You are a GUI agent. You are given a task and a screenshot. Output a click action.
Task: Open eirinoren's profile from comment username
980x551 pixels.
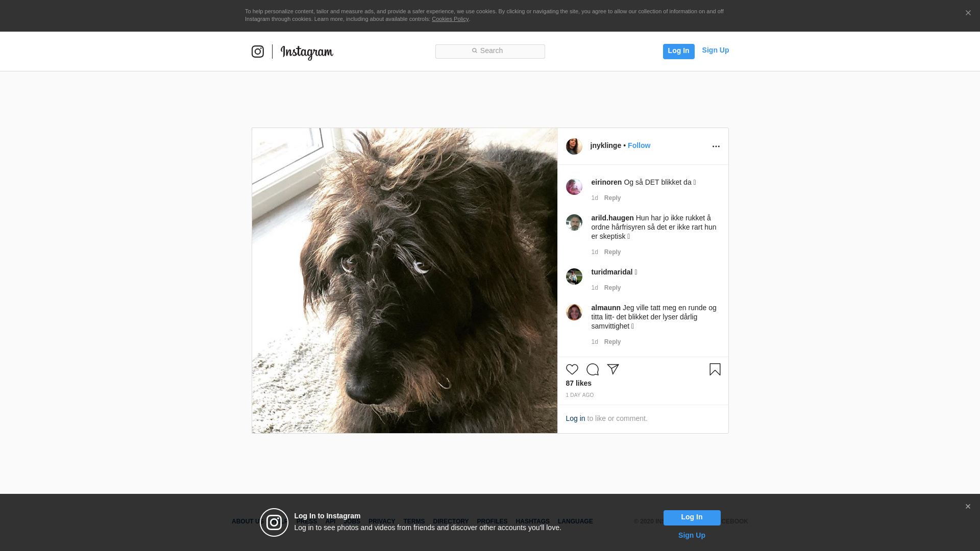pyautogui.click(x=606, y=182)
